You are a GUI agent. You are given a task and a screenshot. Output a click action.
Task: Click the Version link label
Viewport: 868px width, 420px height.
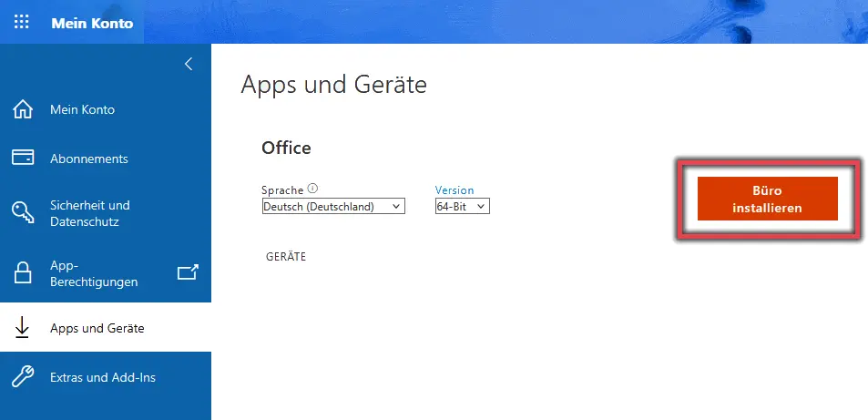[x=454, y=190]
